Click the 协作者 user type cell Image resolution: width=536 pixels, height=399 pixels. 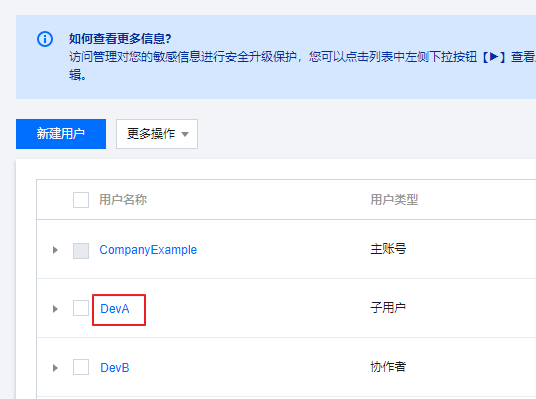[388, 367]
